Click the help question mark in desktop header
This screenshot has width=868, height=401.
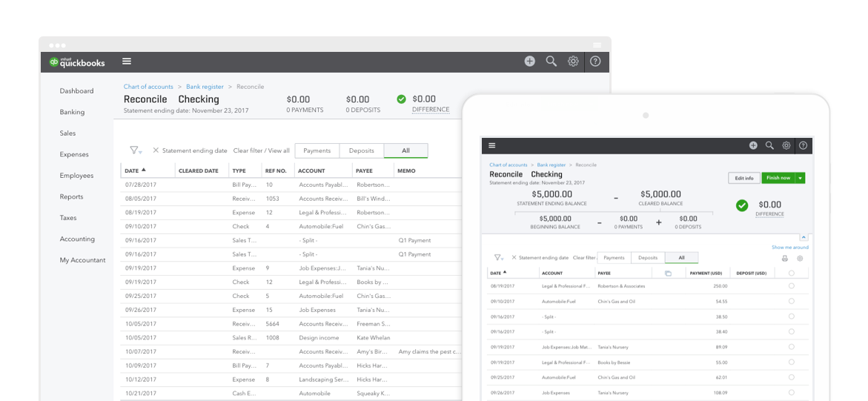(x=595, y=62)
